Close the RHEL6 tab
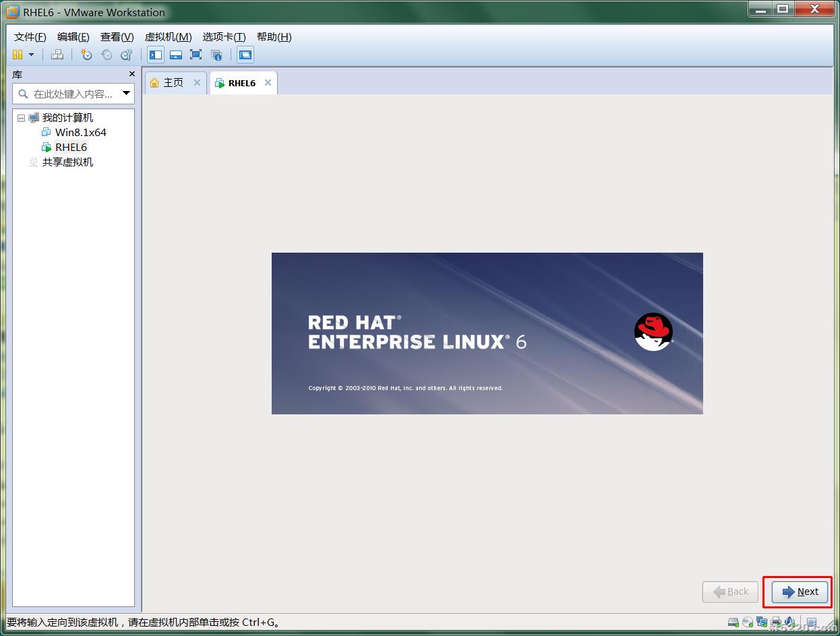This screenshot has width=840, height=636. (x=268, y=82)
